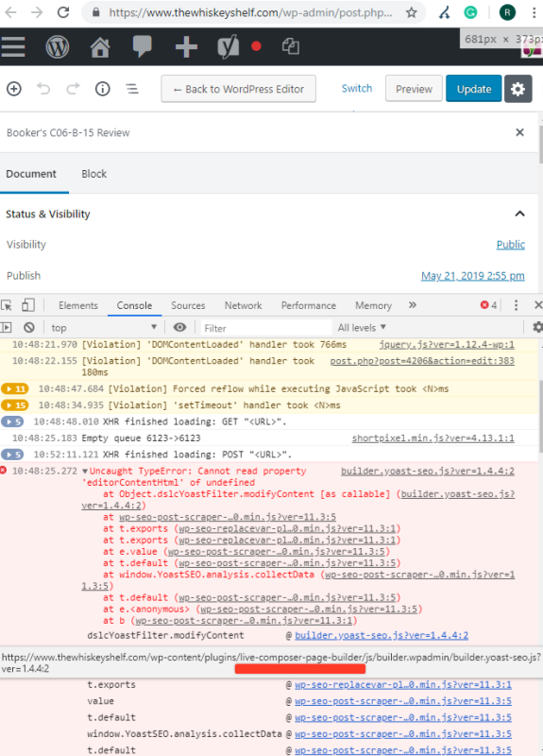Select the inspect element picker icon
Image resolution: width=543 pixels, height=756 pixels.
[7, 305]
